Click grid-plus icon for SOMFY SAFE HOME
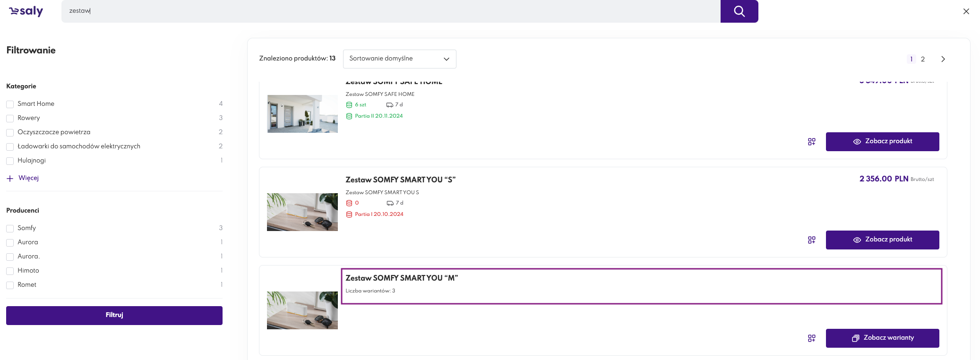Viewport: 980px width, 360px height. (811, 142)
